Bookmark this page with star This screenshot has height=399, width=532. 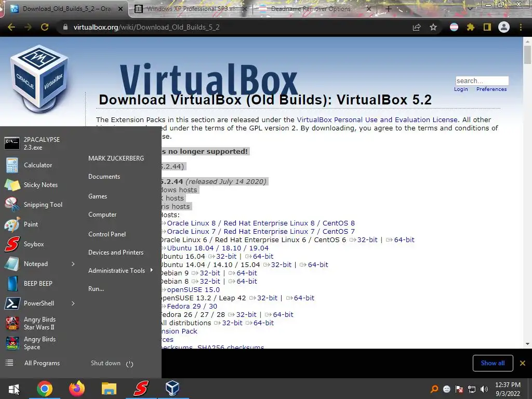point(433,27)
